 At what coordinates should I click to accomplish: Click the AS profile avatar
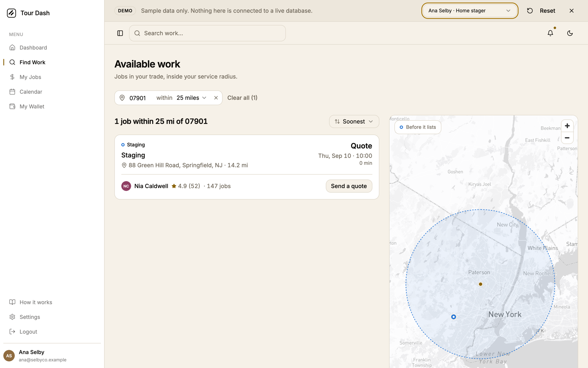[x=9, y=356]
